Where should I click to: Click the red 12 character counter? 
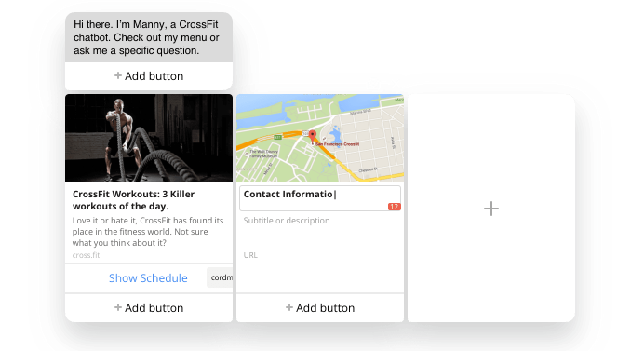pos(394,207)
